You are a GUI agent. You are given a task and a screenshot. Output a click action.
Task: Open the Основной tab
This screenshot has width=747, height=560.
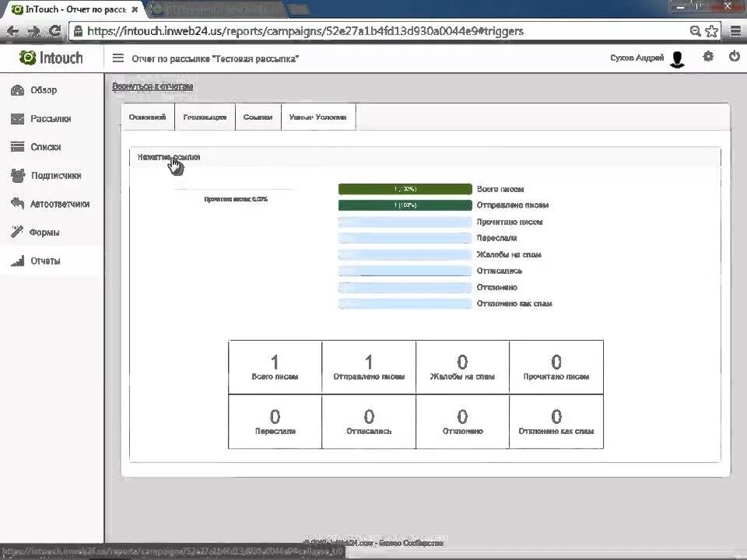point(148,117)
